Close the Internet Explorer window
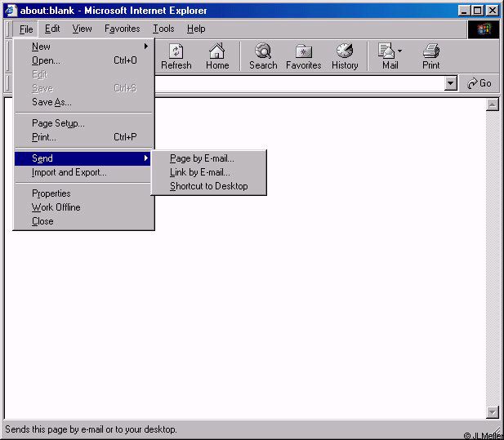The image size is (504, 440). pyautogui.click(x=492, y=11)
